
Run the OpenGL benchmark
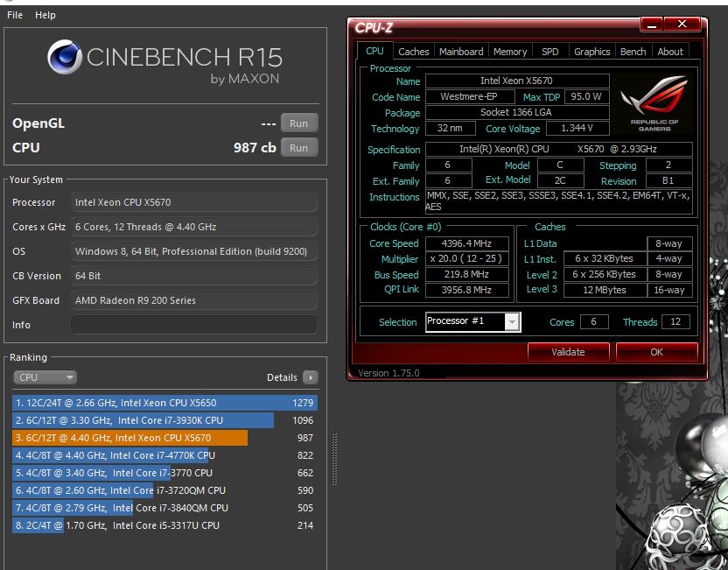(299, 123)
